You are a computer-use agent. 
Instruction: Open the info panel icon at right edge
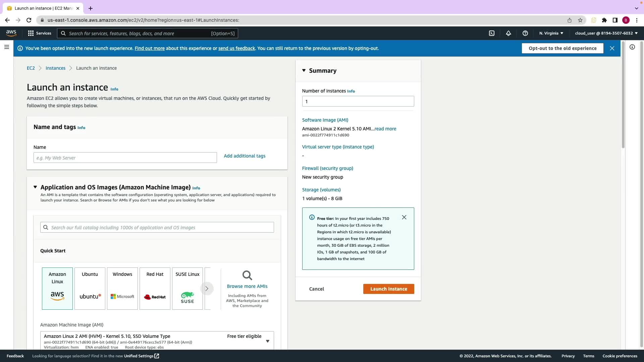click(x=632, y=47)
